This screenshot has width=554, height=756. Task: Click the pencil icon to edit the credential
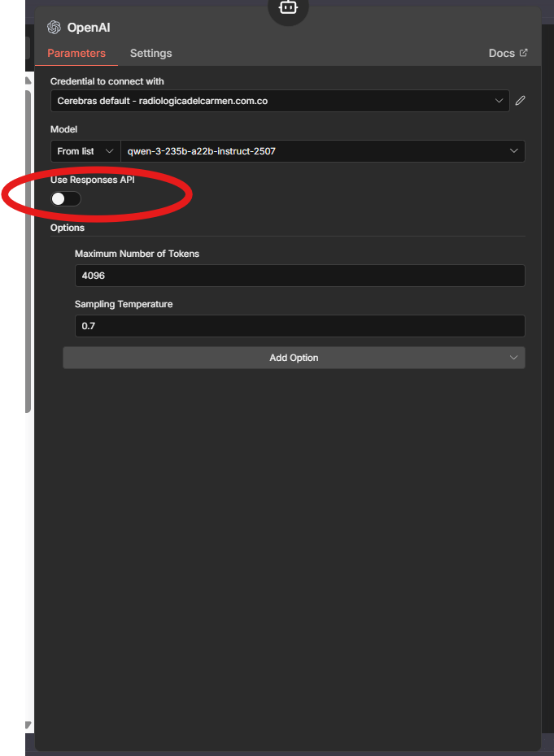(x=520, y=101)
